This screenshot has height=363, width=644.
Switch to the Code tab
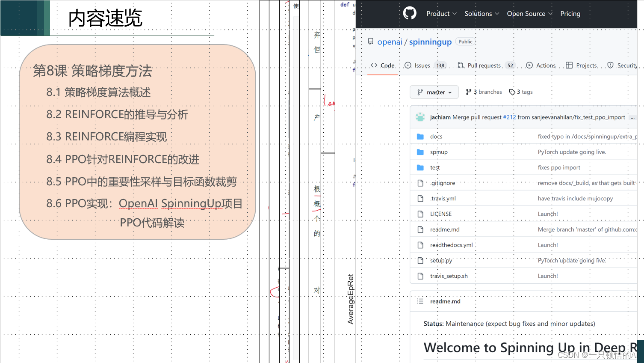(383, 65)
